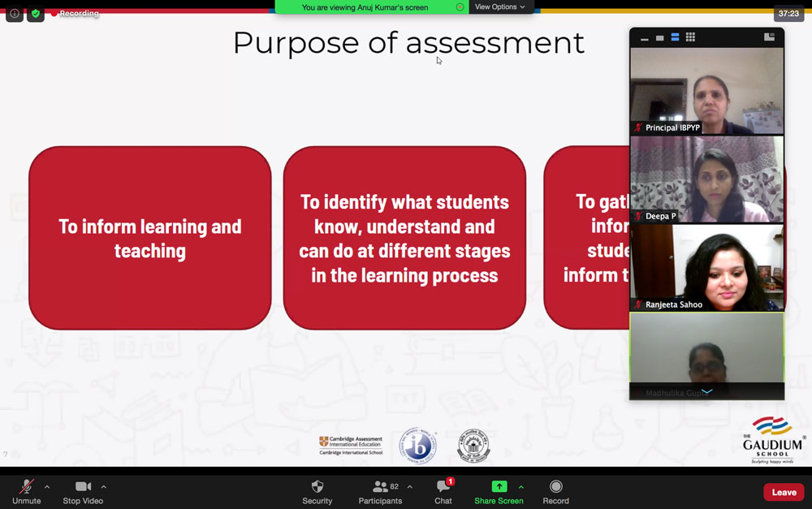Screen dimensions: 812x509
Task: Click the IB World School logo
Action: [x=418, y=446]
